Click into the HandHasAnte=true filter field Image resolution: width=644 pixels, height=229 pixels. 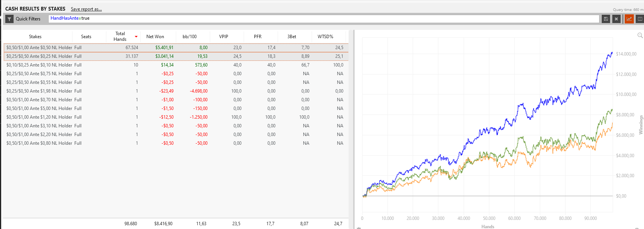tap(324, 19)
